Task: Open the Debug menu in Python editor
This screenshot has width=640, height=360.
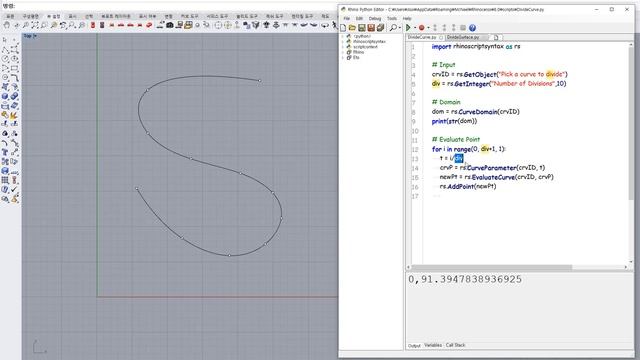Action: pyautogui.click(x=375, y=18)
